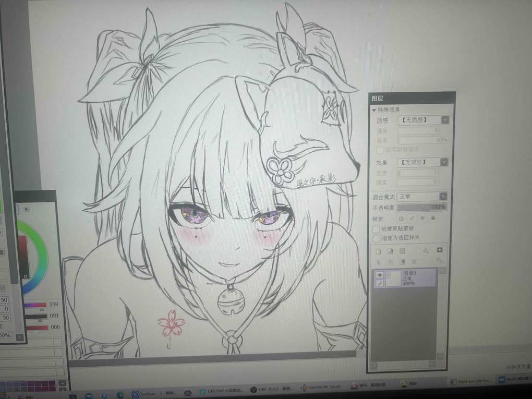The width and height of the screenshot is (532, 399).
Task: Click the 倍率 scale slider showing 10%
Action: [x=423, y=140]
